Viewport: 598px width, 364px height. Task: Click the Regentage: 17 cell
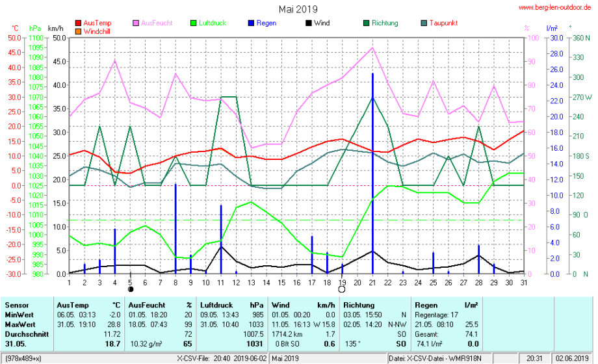click(434, 314)
